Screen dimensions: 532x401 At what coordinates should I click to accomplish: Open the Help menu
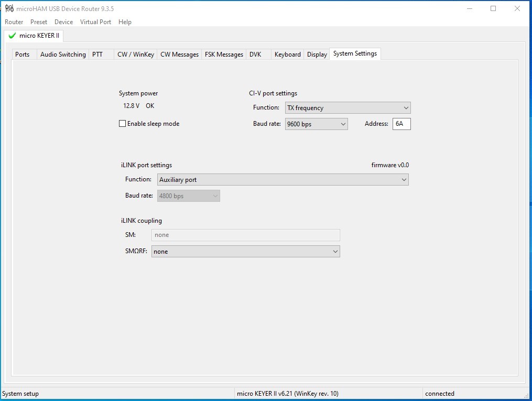coord(125,22)
